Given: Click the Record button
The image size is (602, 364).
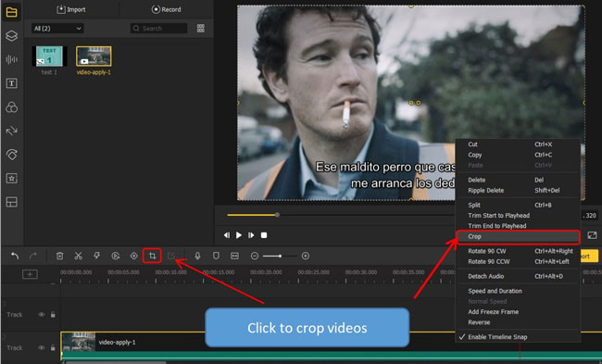Looking at the screenshot, I should tap(166, 9).
